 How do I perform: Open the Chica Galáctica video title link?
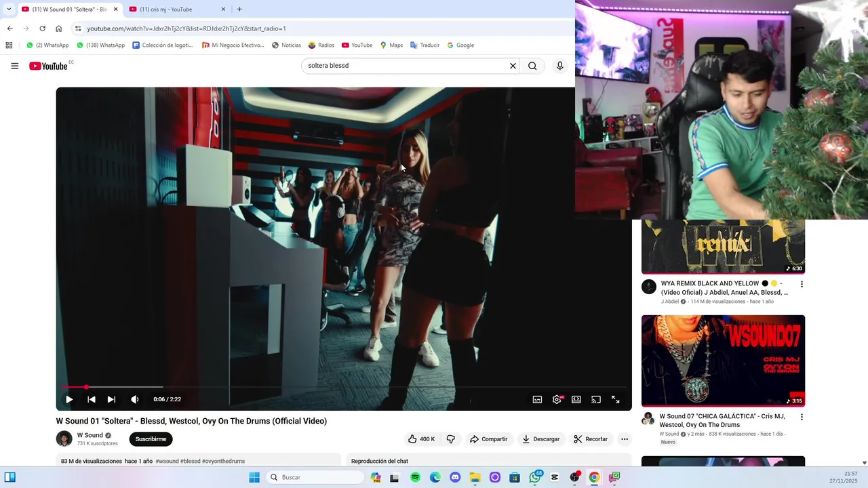tap(722, 420)
